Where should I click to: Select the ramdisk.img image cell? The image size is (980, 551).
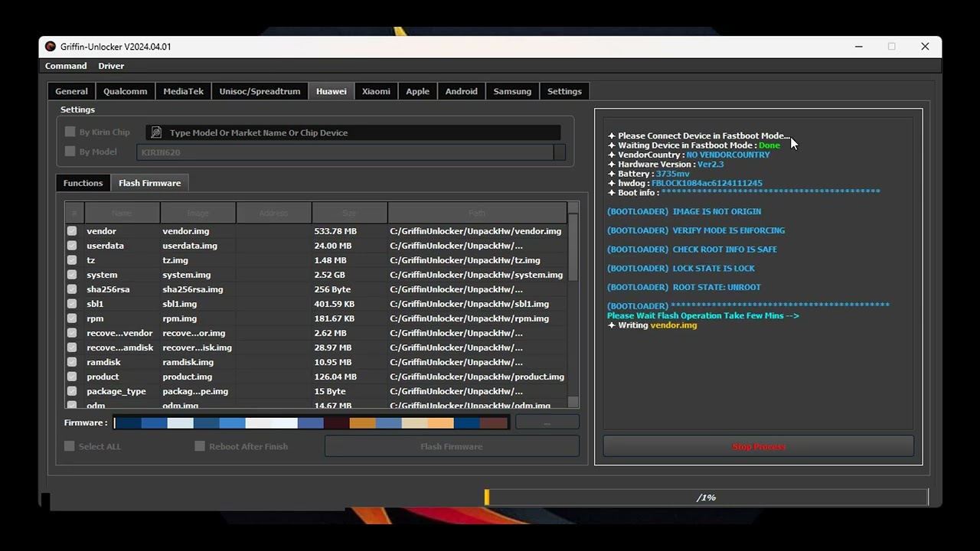pos(188,362)
